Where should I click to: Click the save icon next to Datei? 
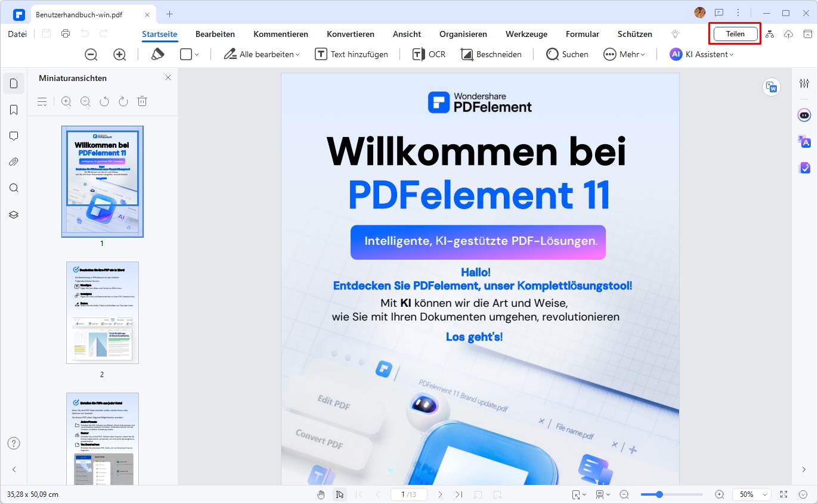click(47, 34)
